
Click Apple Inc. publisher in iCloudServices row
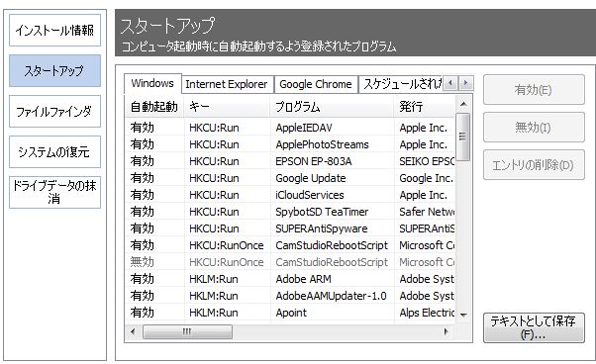click(423, 195)
